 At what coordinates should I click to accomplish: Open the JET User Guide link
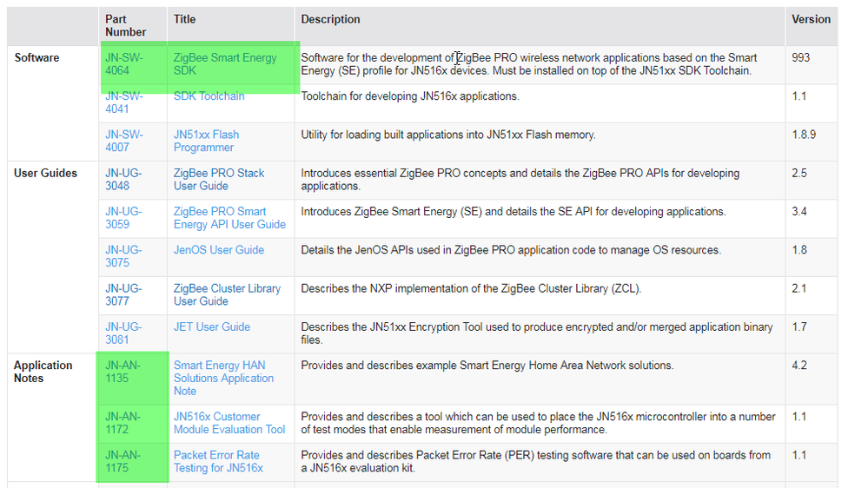[x=211, y=327]
